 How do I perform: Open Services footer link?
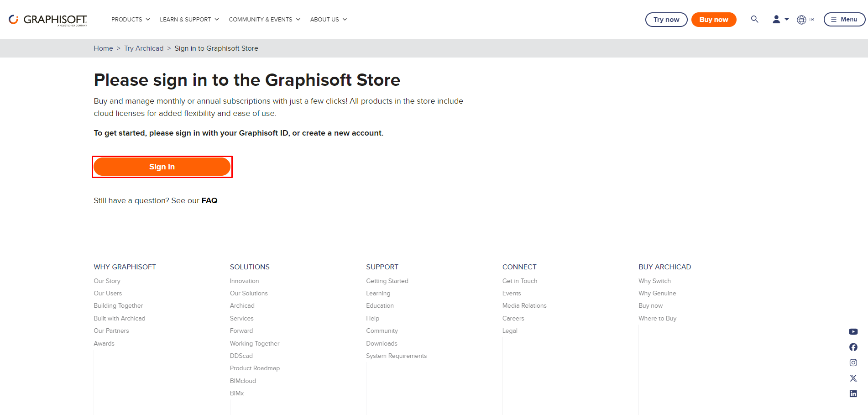241,318
